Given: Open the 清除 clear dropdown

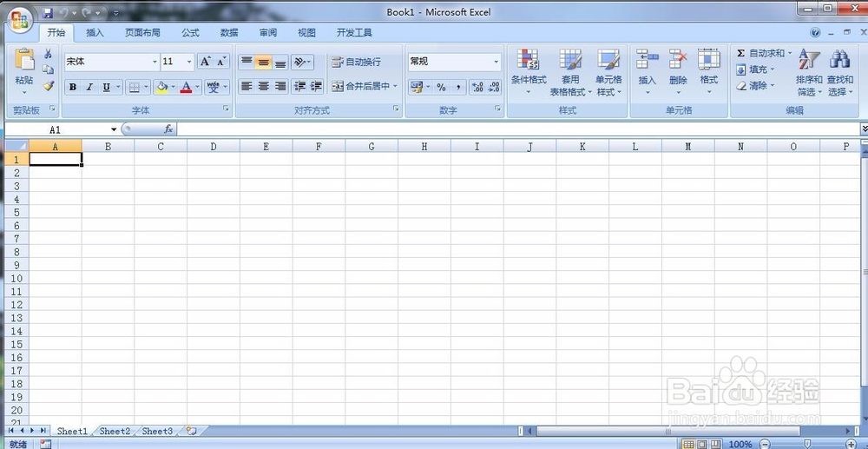Looking at the screenshot, I should pyautogui.click(x=755, y=85).
